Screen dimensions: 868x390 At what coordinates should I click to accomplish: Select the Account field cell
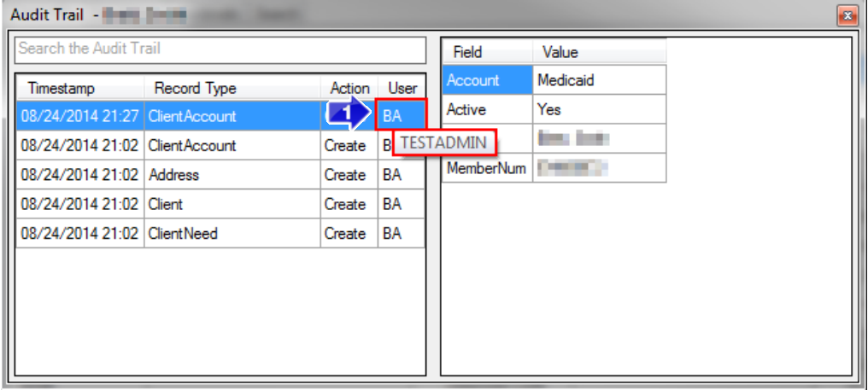[x=487, y=81]
